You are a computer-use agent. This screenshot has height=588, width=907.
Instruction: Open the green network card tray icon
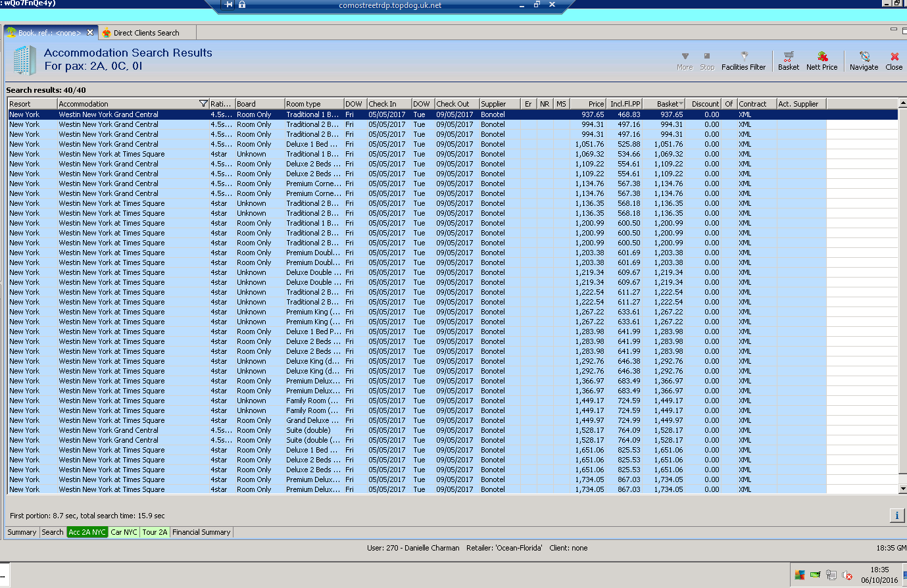816,575
